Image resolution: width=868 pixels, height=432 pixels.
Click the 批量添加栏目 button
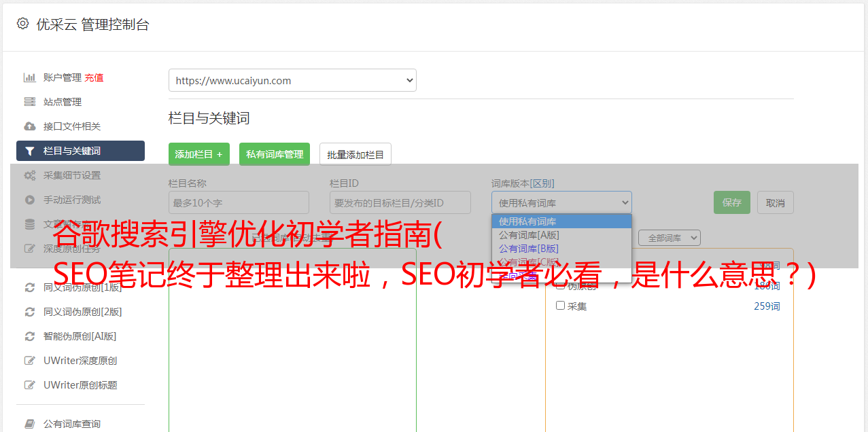point(355,154)
